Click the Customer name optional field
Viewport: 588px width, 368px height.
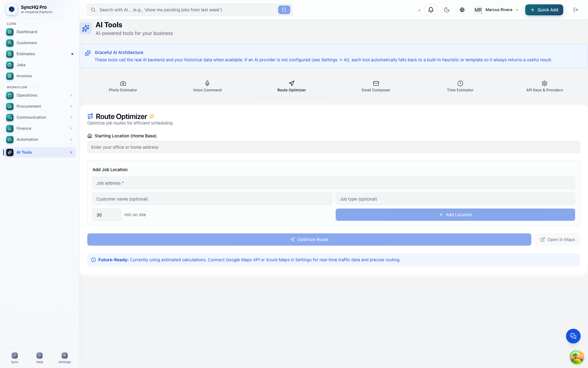tap(212, 199)
